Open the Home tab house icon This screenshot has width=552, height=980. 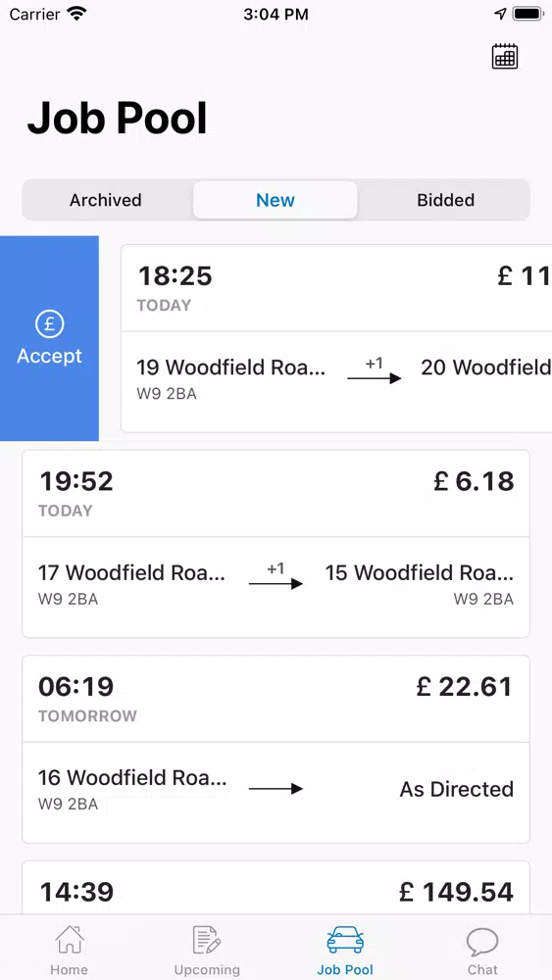(70, 941)
